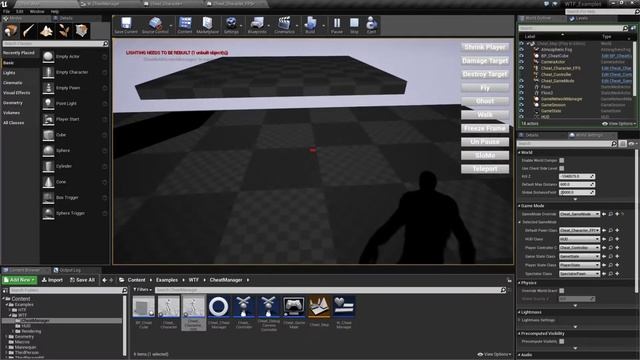Toggle visibility of GameSession actor
The width and height of the screenshot is (640, 360).
tap(521, 105)
